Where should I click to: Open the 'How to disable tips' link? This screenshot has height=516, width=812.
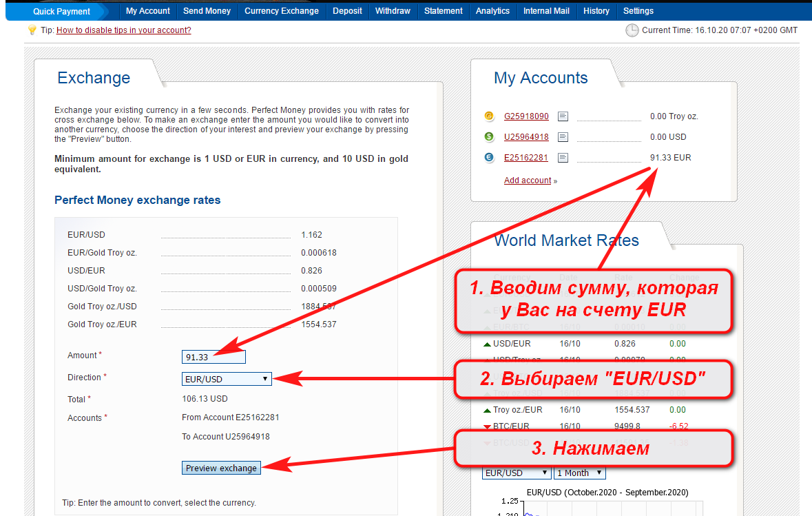coord(124,30)
